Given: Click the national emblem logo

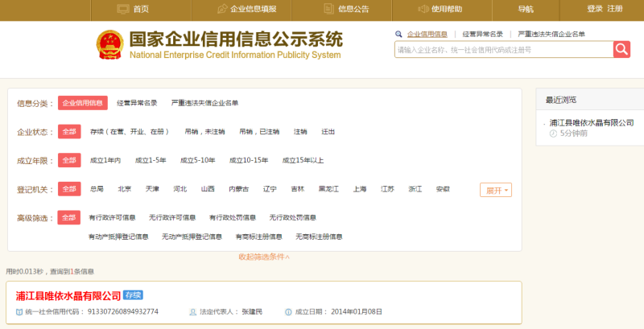Looking at the screenshot, I should pyautogui.click(x=109, y=45).
